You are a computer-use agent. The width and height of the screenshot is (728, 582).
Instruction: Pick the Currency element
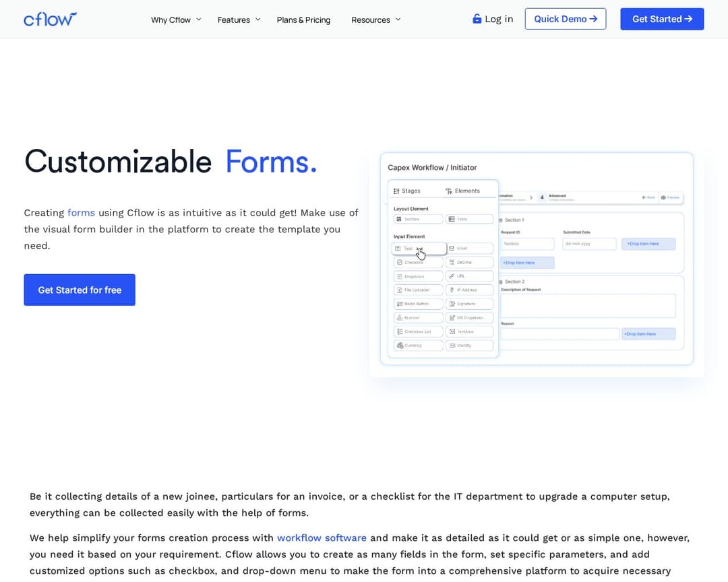pos(419,346)
